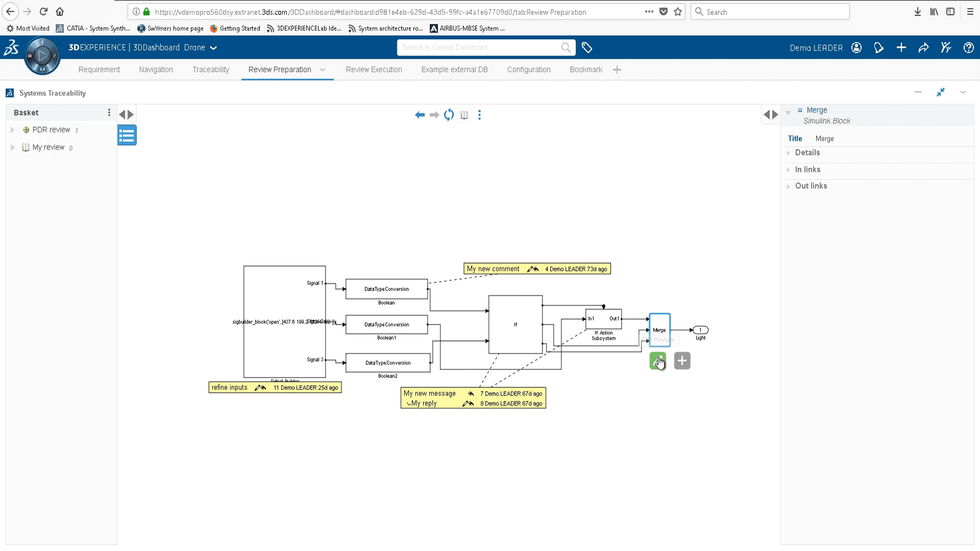980x551 pixels.
Task: Expand the My review tree item
Action: tap(13, 146)
